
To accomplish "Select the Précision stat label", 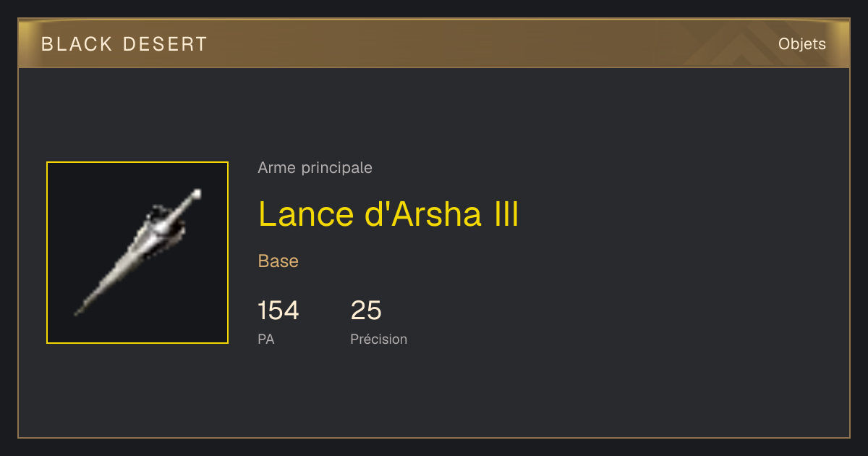I will (x=379, y=339).
